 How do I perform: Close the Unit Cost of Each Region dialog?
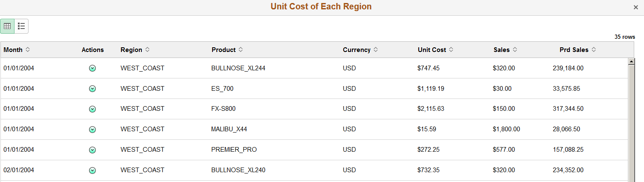636,7
